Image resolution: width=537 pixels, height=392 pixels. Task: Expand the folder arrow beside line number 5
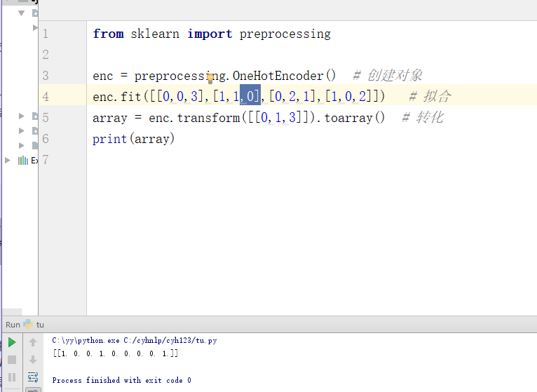click(x=21, y=116)
